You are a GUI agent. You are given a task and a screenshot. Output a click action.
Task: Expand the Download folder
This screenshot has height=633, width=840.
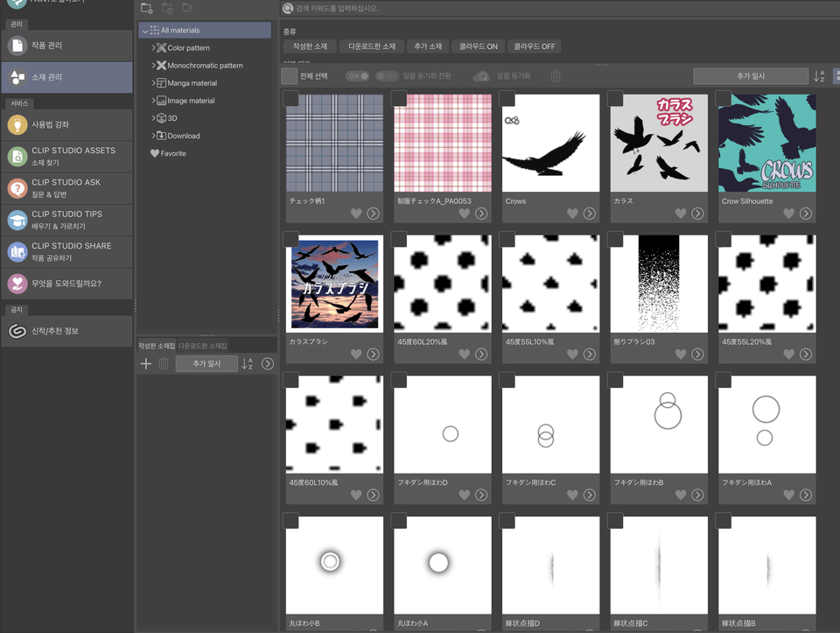[154, 136]
